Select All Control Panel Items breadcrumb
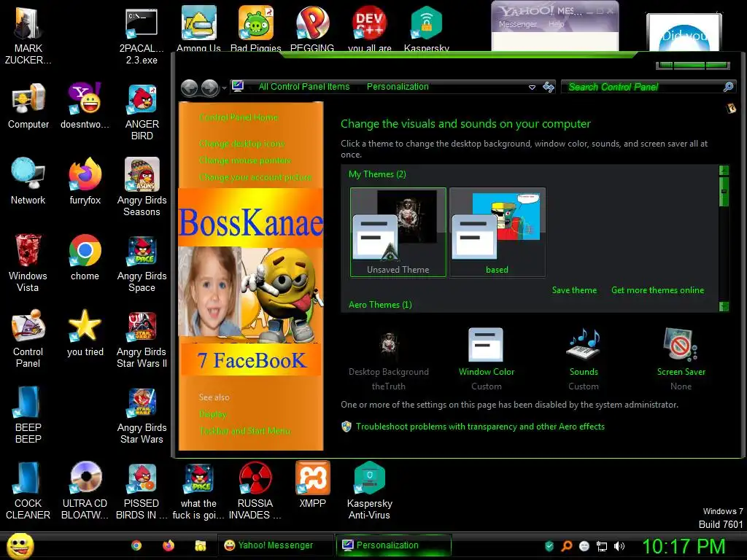747x560 pixels. pyautogui.click(x=304, y=87)
